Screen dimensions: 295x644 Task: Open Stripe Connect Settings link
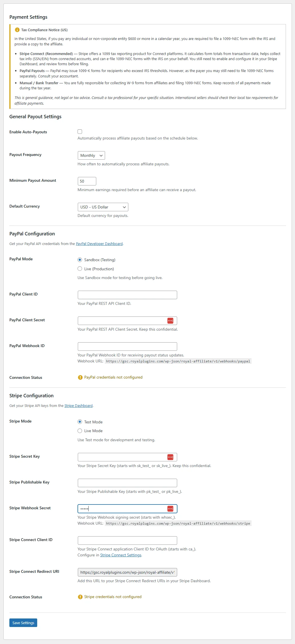pos(120,555)
